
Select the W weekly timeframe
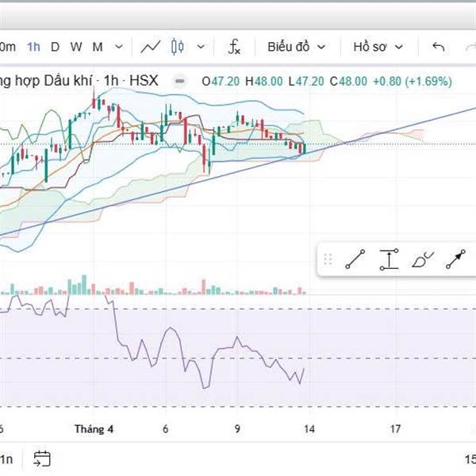coord(75,47)
